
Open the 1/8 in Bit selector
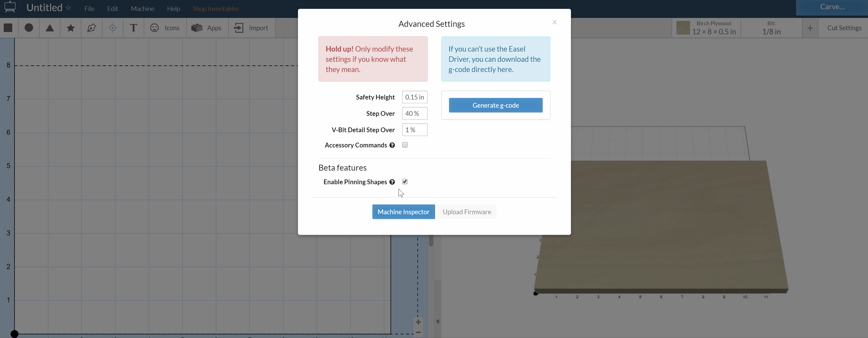[771, 28]
